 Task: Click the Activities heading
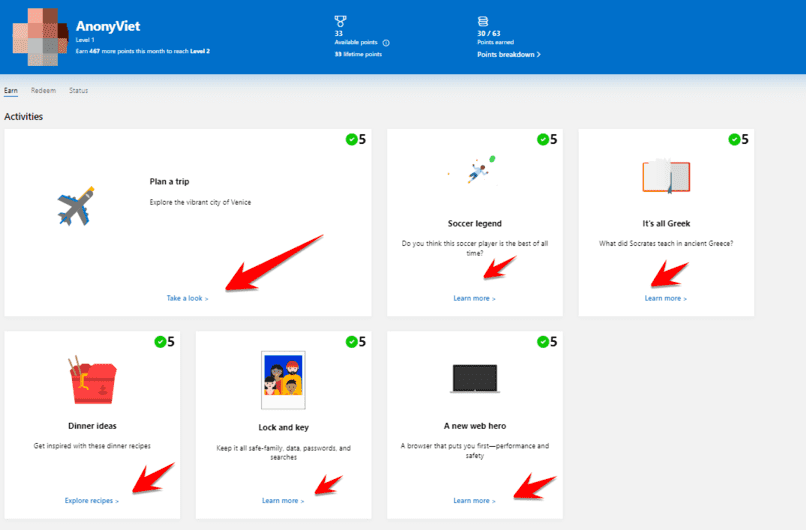(x=24, y=117)
